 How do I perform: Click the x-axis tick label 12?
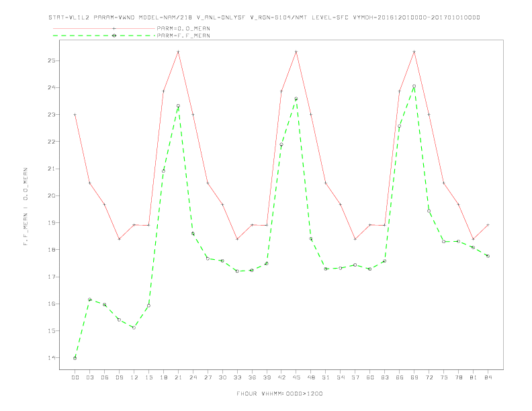[x=134, y=377]
